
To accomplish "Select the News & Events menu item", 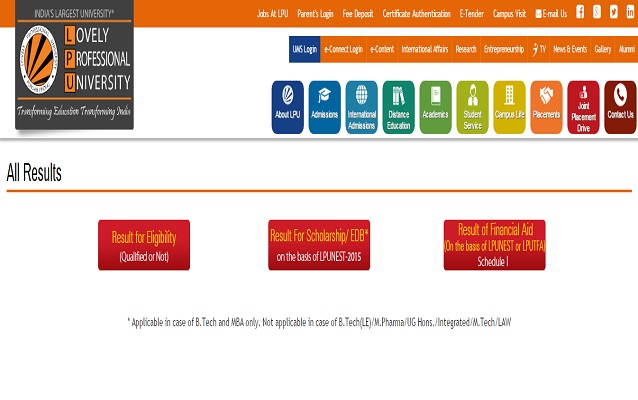I will [x=570, y=49].
